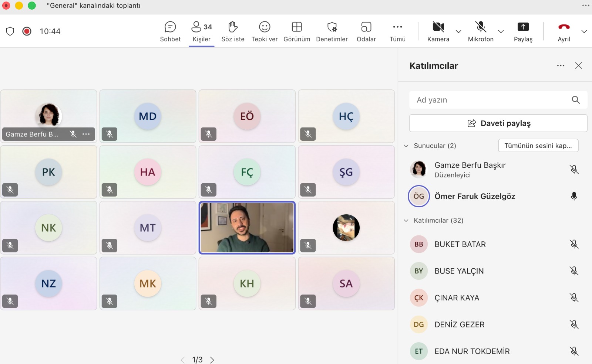Collapse the Sunucular (2) section
The height and width of the screenshot is (364, 592).
pos(406,146)
